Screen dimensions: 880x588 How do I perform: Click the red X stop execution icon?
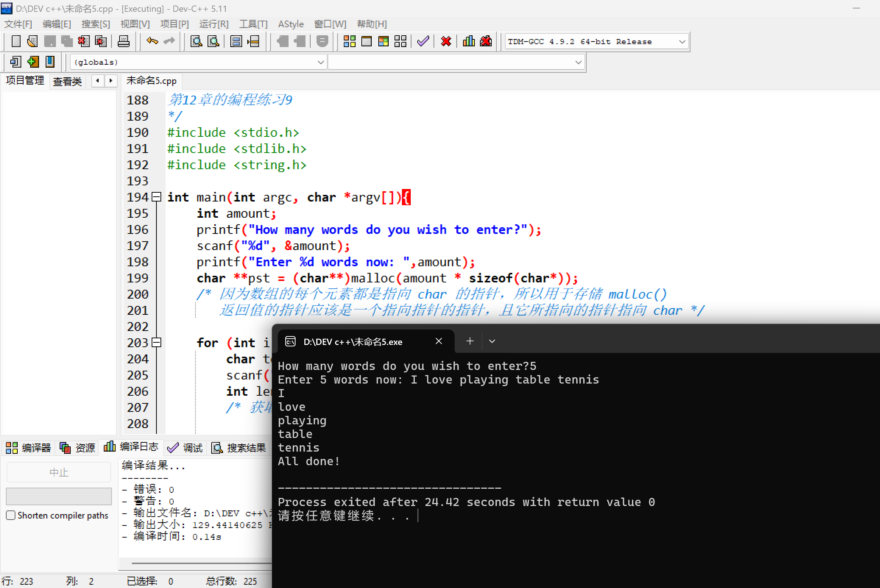446,41
